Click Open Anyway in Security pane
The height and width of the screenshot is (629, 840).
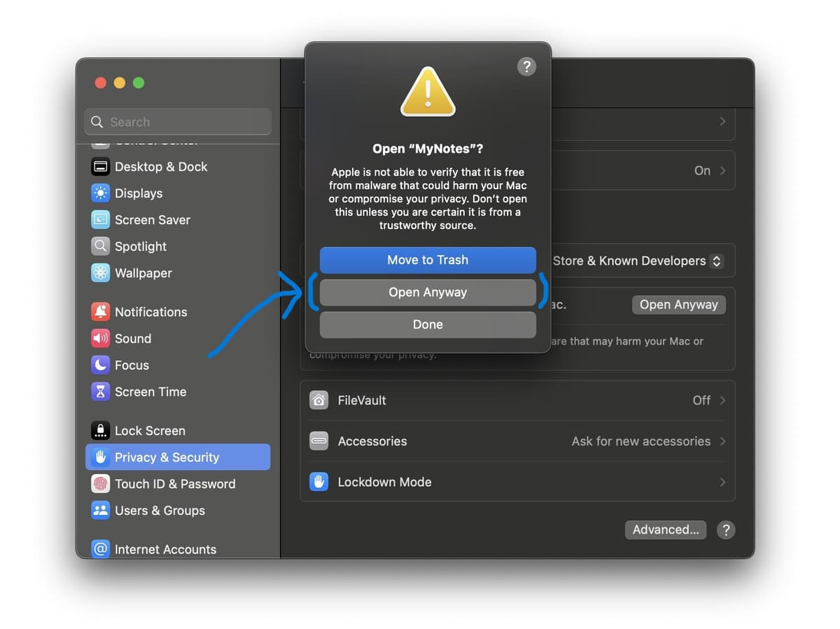tap(679, 305)
